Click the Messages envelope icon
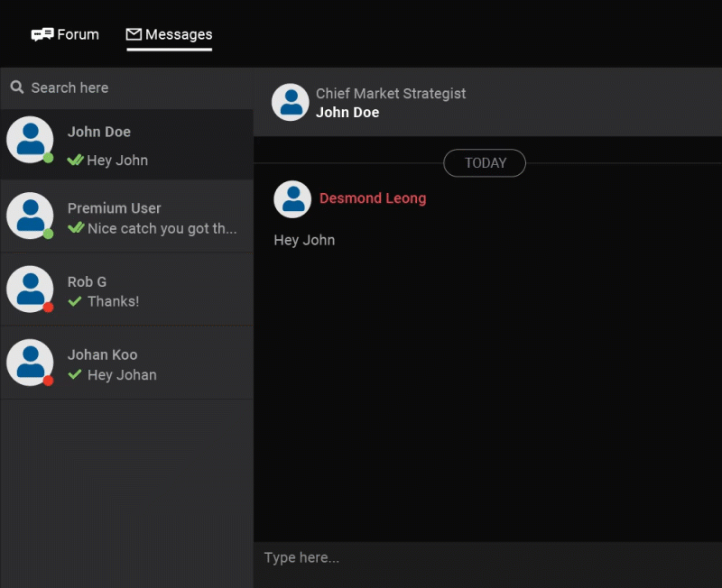This screenshot has width=722, height=588. click(x=134, y=34)
